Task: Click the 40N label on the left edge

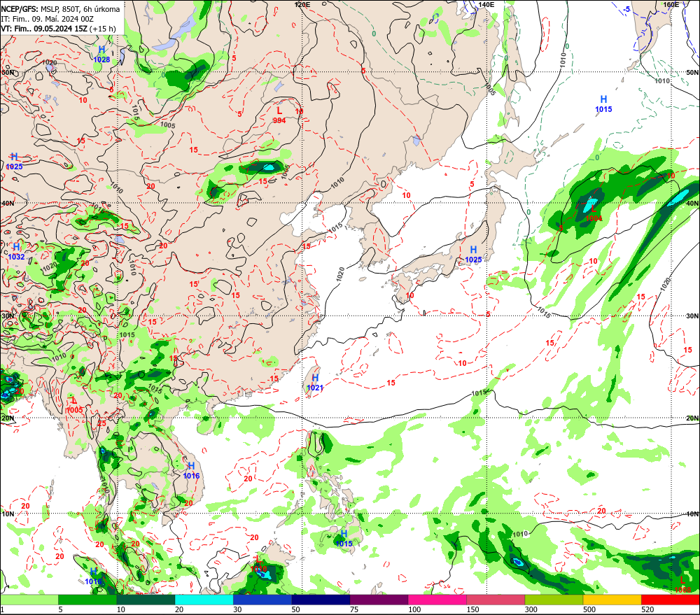Action: 8,203
